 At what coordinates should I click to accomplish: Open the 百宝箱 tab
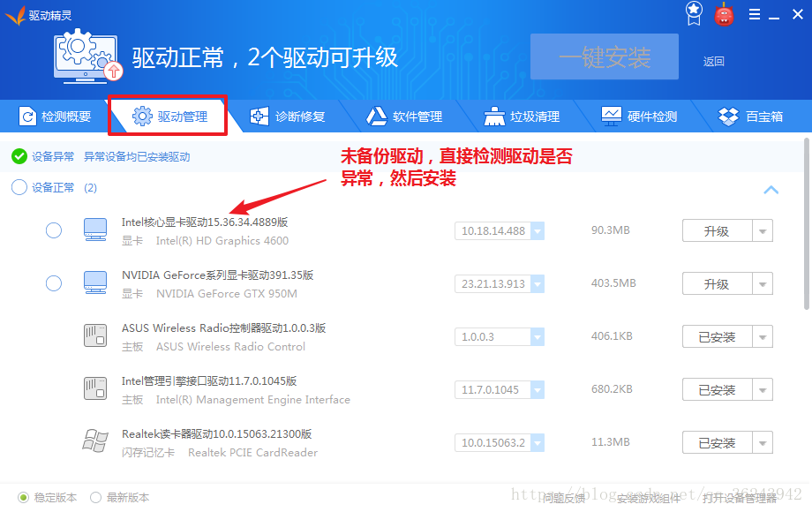coord(750,117)
